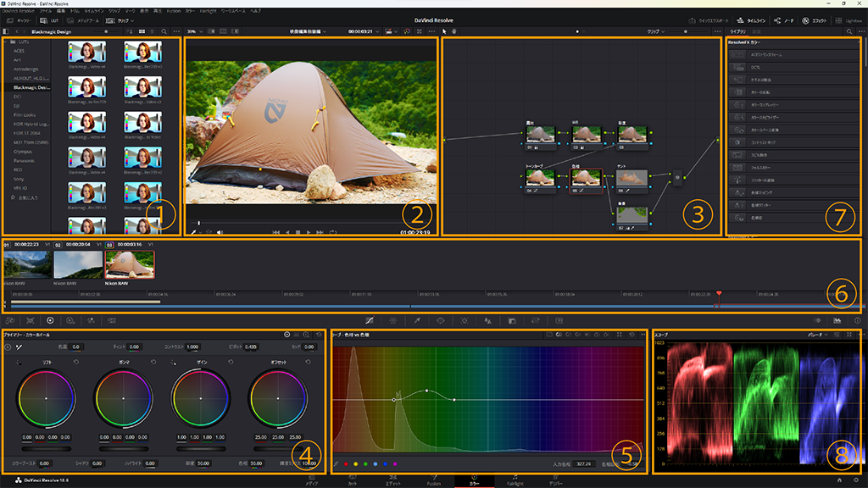Image resolution: width=868 pixels, height=488 pixels.
Task: Collapse the LUTs folder tree
Action: click(6, 42)
